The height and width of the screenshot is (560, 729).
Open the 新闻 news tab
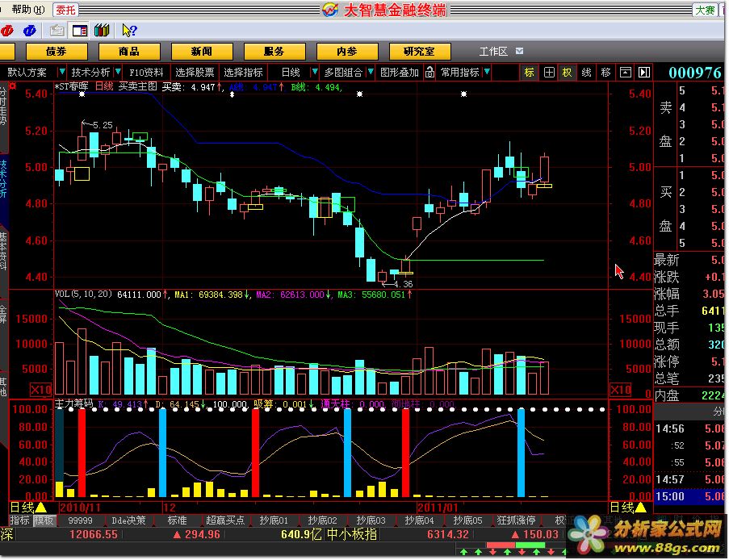(x=202, y=51)
